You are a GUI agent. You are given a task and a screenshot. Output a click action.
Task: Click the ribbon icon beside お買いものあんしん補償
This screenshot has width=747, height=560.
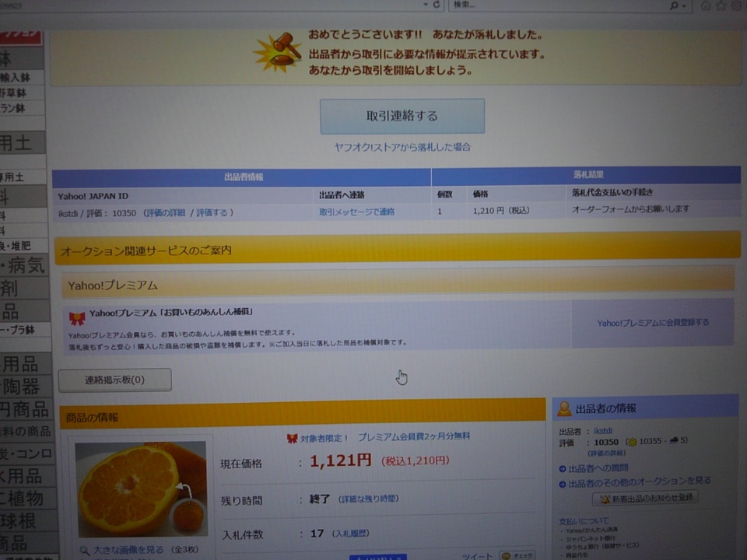77,317
